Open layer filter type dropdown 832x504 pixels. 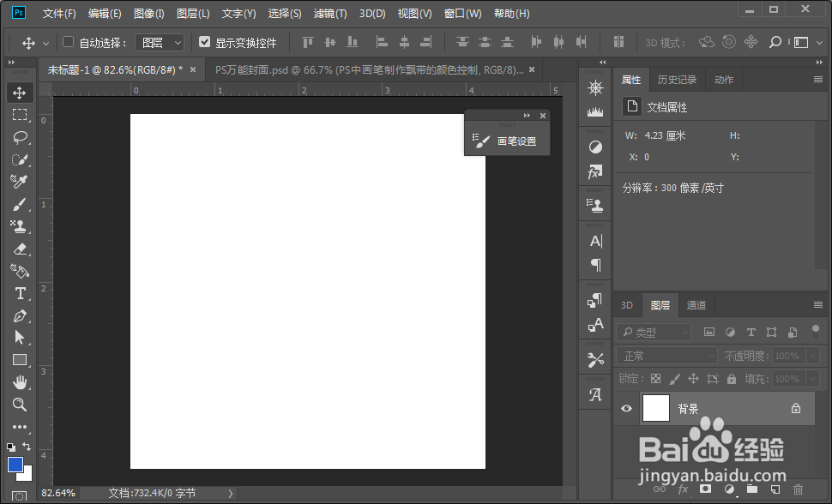coord(654,332)
